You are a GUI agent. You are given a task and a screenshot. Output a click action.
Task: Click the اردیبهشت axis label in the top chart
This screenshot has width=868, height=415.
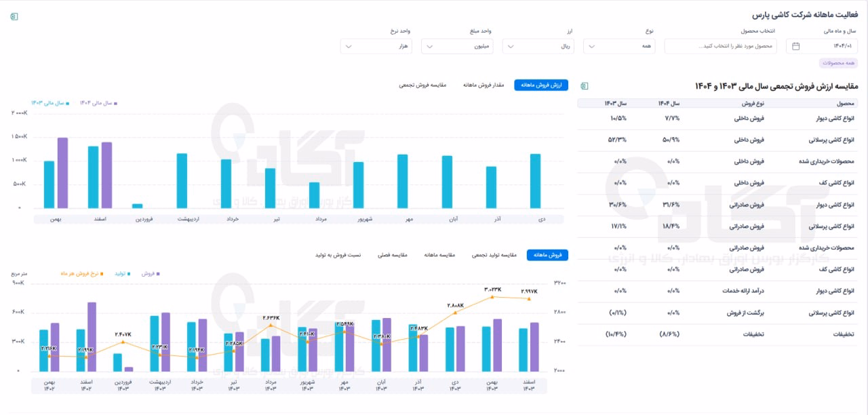click(187, 219)
